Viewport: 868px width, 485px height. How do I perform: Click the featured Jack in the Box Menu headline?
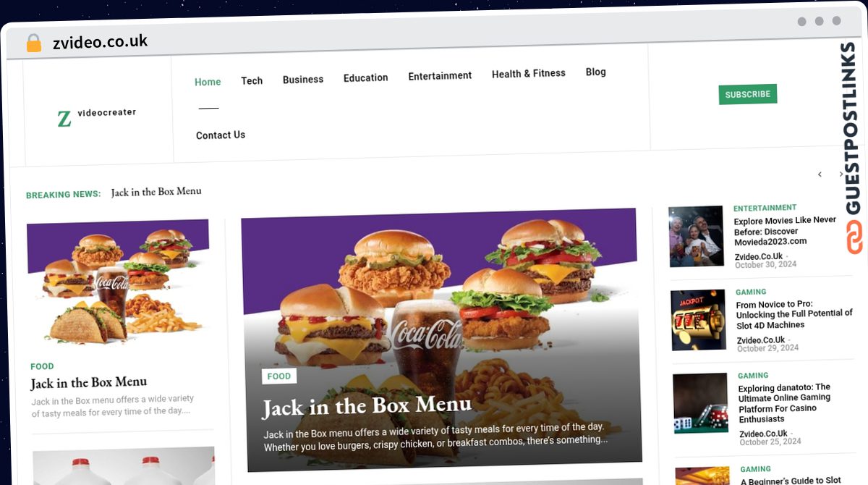point(366,406)
